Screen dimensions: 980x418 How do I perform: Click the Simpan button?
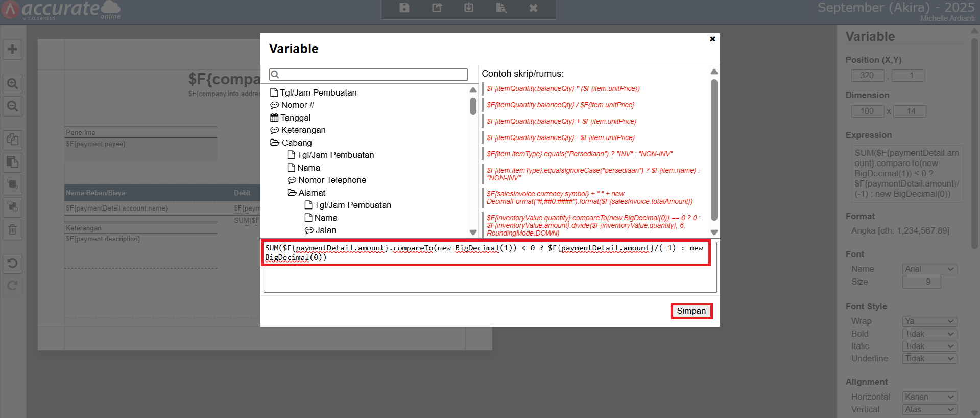coord(691,311)
